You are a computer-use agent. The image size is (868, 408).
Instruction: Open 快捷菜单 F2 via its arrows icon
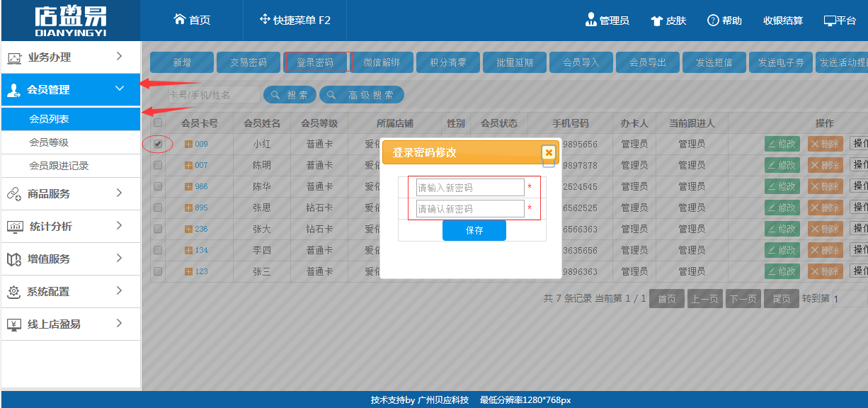(x=265, y=19)
